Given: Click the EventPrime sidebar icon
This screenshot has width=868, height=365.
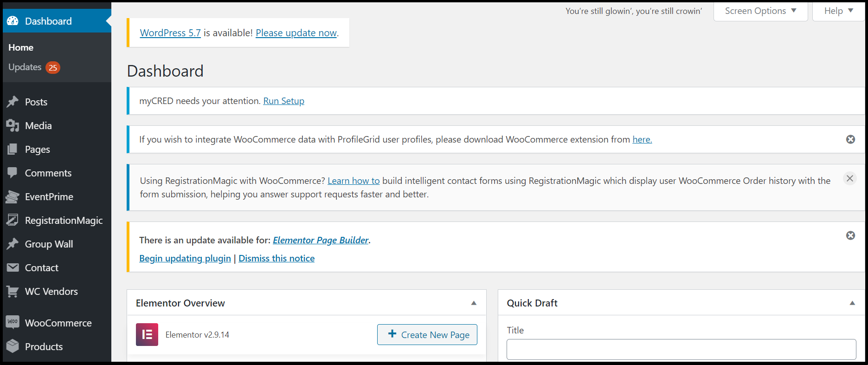Looking at the screenshot, I should 13,196.
